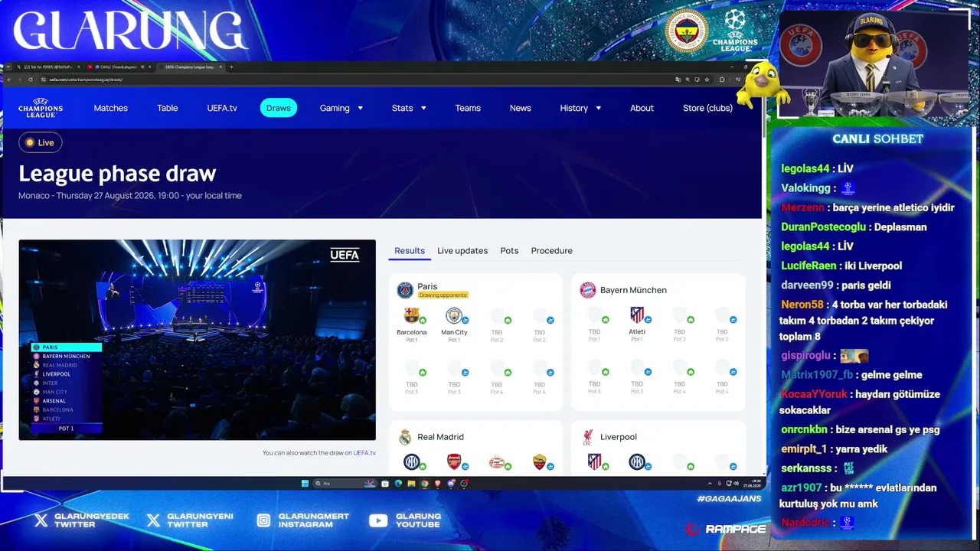Go to UEFA.tv in the navigation bar
This screenshot has height=551, width=980.
[x=222, y=108]
